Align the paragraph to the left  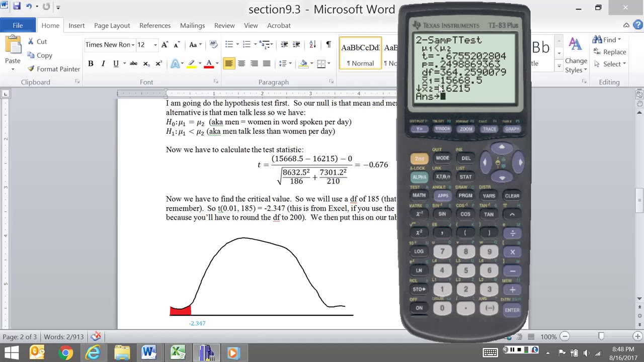tap(229, 63)
